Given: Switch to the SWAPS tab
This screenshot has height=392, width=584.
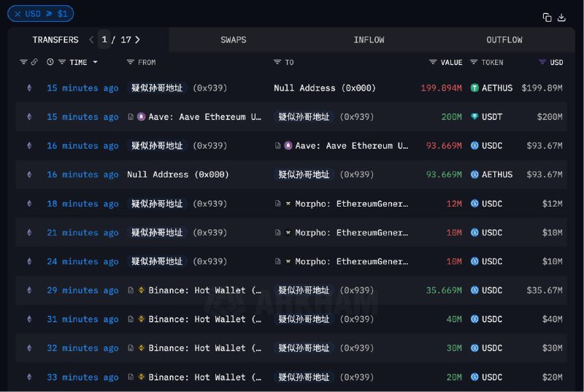Looking at the screenshot, I should [x=233, y=40].
